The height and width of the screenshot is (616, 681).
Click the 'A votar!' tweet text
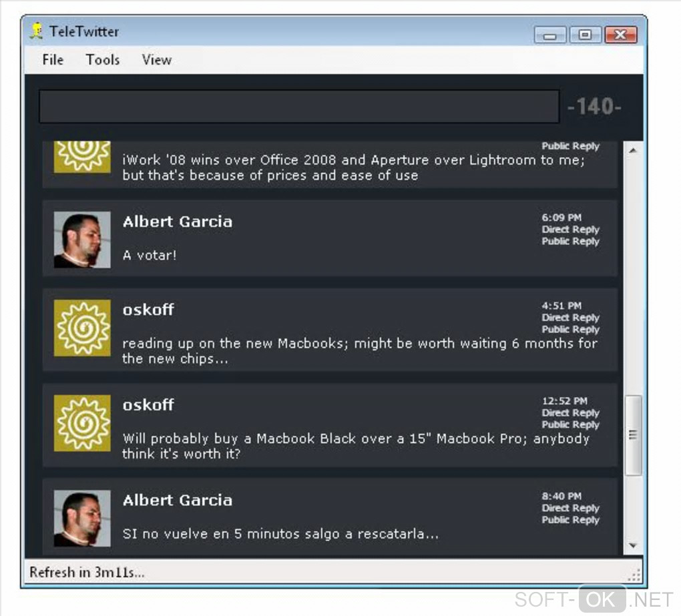(150, 255)
